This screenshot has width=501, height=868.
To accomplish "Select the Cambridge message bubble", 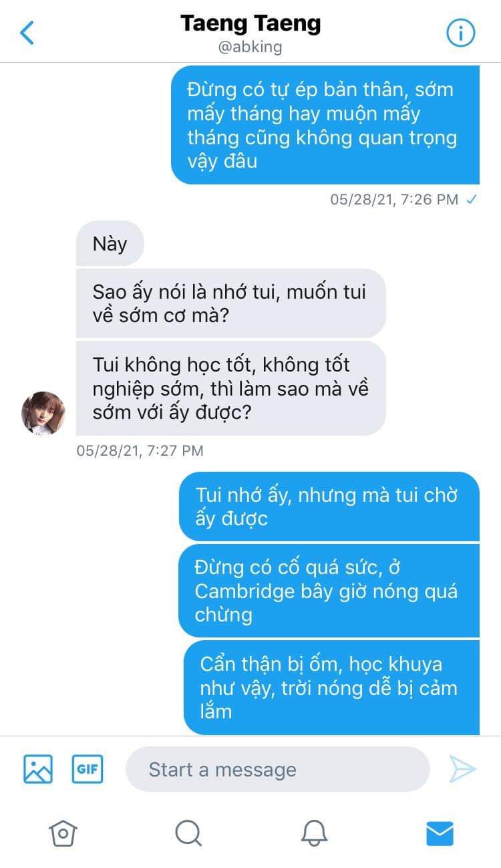I will pyautogui.click(x=329, y=591).
